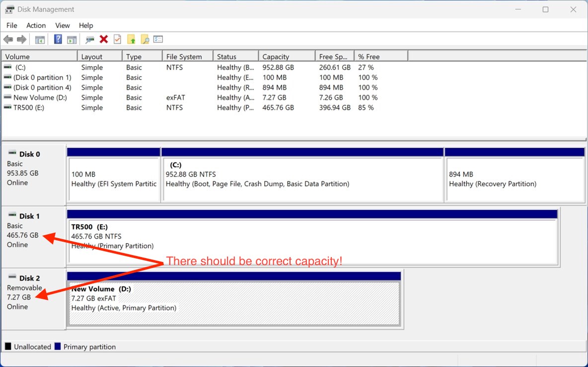Click the 952.88 GB capacity cell

(x=278, y=67)
